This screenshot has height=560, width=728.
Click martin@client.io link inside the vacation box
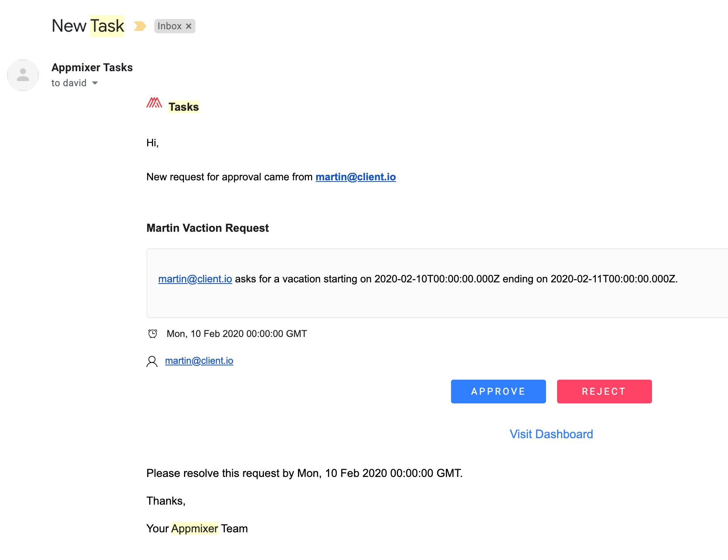coord(195,279)
